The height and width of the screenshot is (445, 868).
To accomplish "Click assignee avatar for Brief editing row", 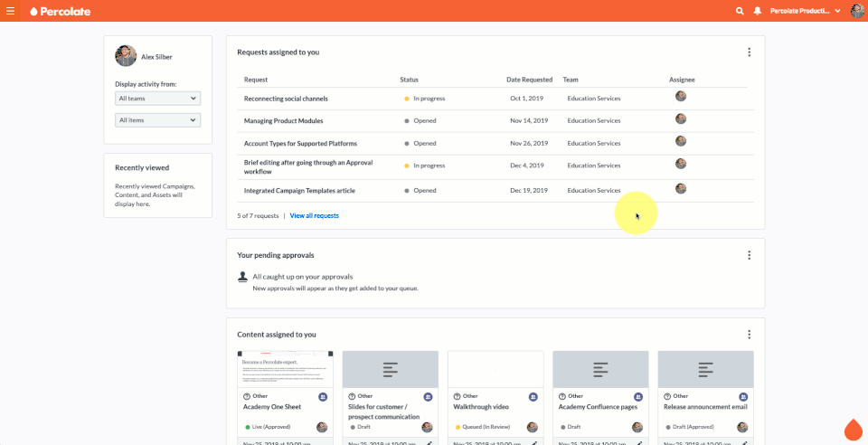I will [x=681, y=164].
